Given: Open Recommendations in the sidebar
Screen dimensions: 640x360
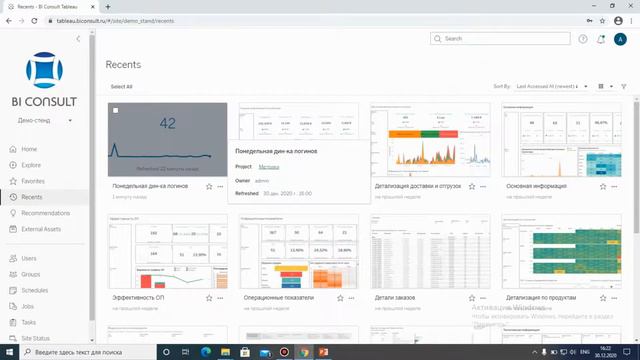Looking at the screenshot, I should [x=45, y=213].
